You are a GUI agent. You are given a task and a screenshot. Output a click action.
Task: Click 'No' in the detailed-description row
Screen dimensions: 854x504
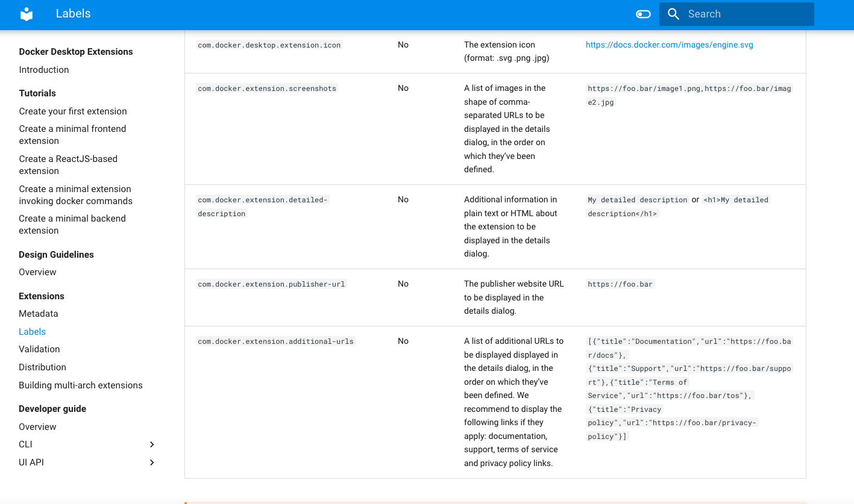click(403, 199)
